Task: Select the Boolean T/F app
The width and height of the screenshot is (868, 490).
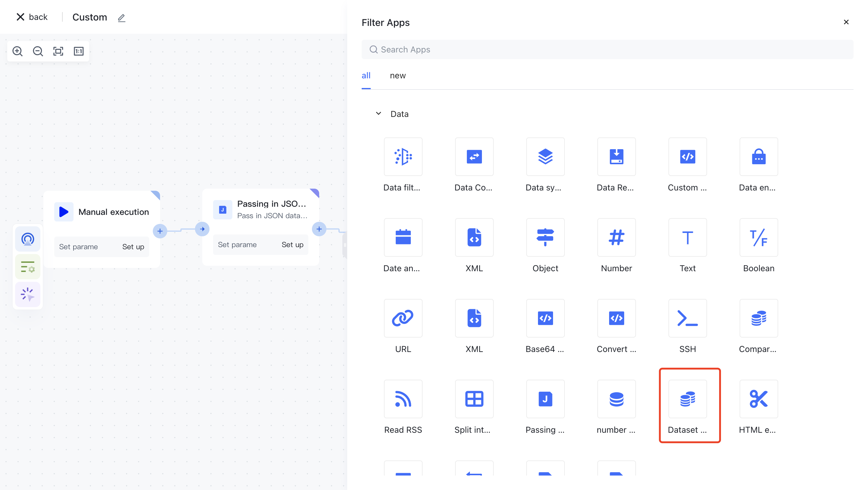Action: (x=758, y=237)
